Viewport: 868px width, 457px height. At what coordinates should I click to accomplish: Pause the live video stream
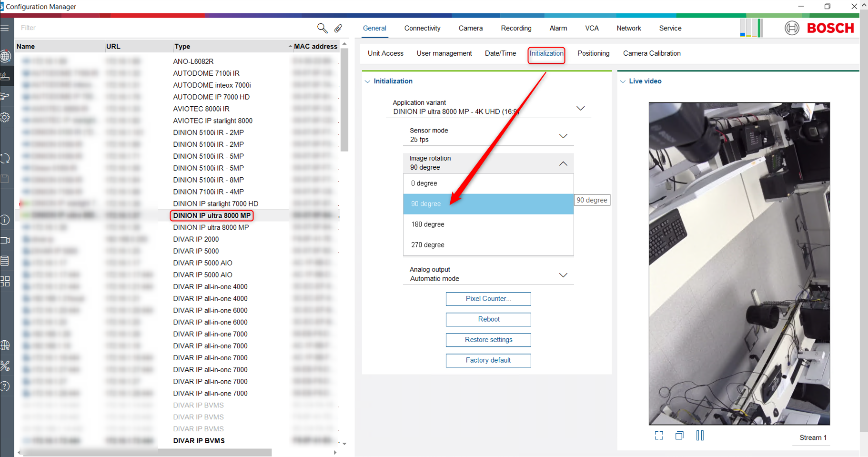pyautogui.click(x=700, y=436)
